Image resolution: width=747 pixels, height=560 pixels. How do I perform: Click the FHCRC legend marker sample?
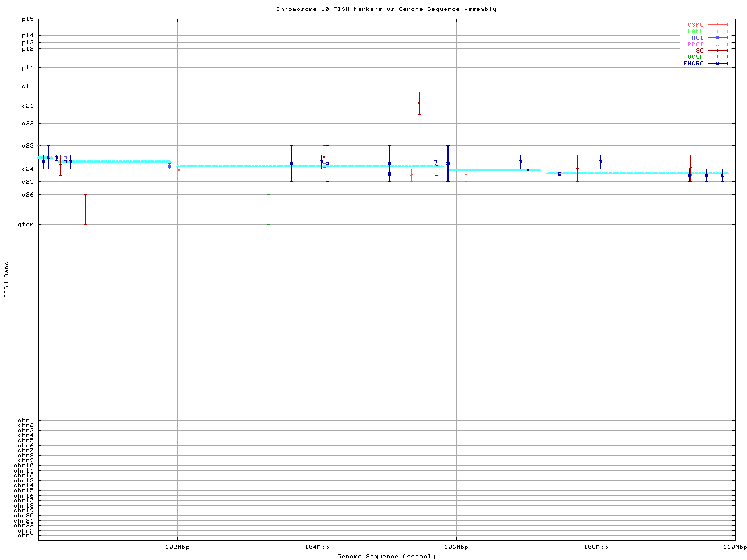pos(717,64)
